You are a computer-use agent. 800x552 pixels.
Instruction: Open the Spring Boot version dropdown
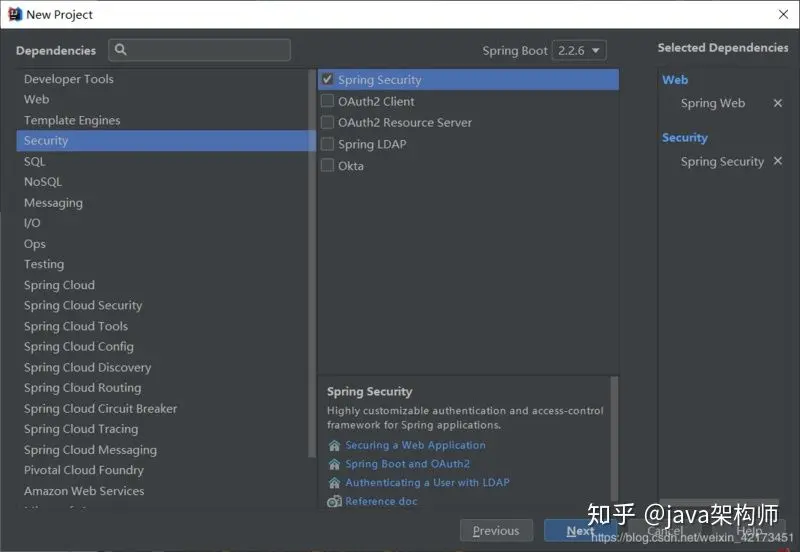579,51
